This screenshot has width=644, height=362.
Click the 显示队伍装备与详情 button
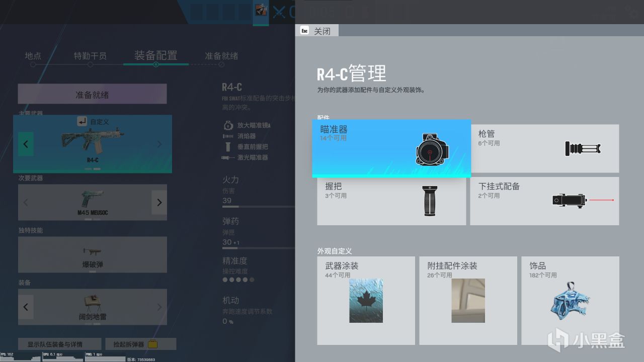pos(59,344)
